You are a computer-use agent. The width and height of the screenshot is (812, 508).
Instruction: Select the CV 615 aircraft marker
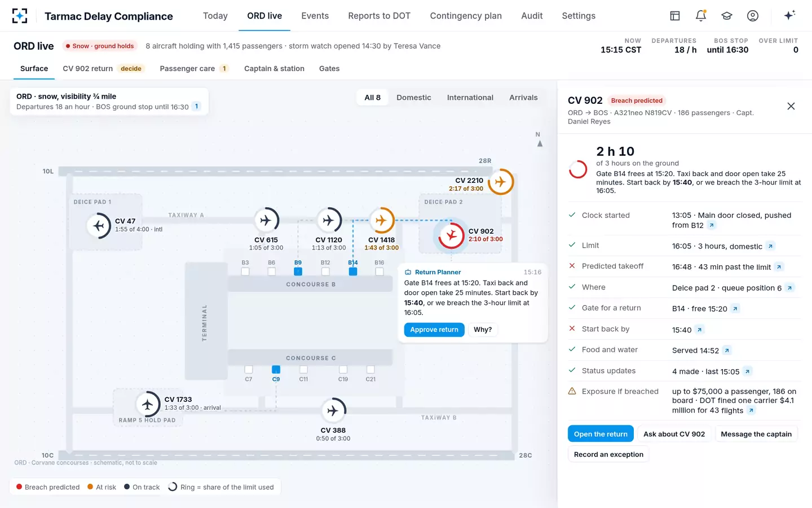pos(266,220)
